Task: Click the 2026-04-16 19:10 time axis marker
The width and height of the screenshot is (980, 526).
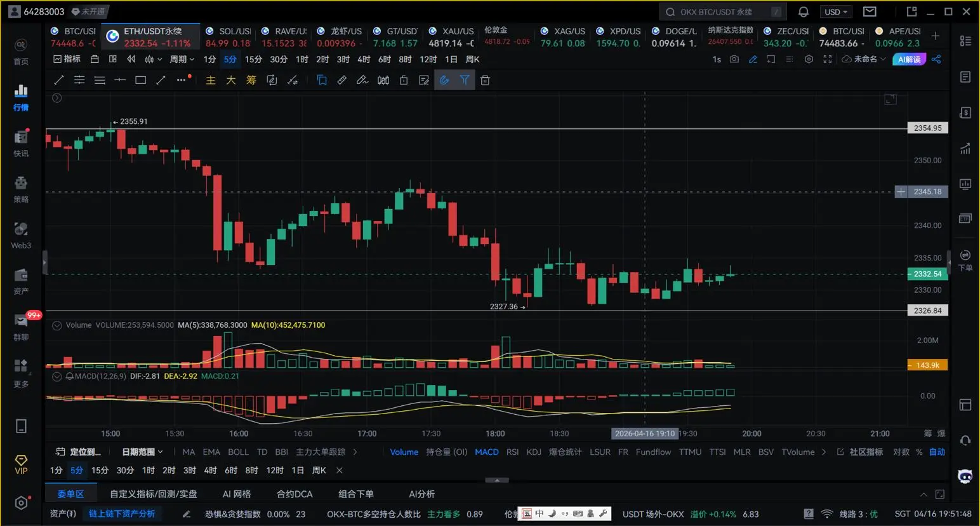Action: pyautogui.click(x=645, y=433)
